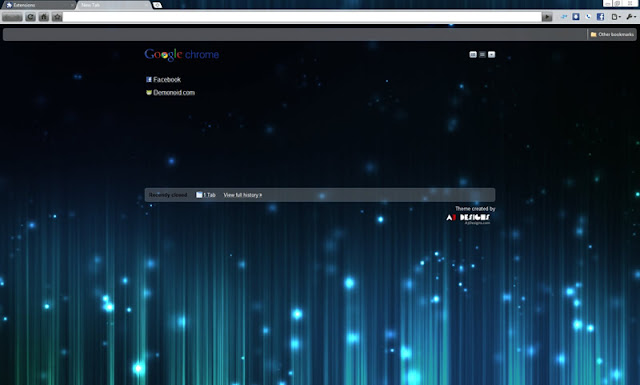The image size is (640, 385).
Task: Open the wrench settings menu
Action: (631, 17)
